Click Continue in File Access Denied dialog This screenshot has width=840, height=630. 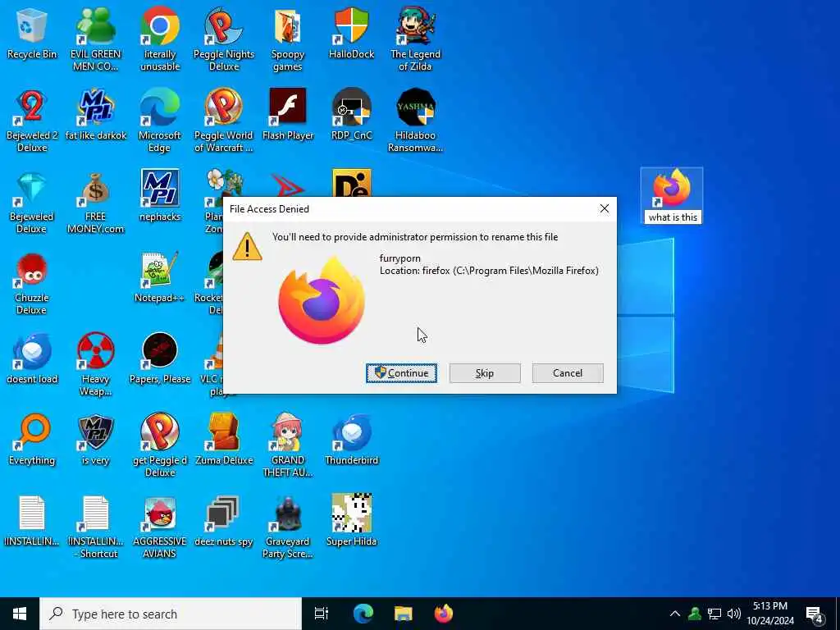point(401,373)
